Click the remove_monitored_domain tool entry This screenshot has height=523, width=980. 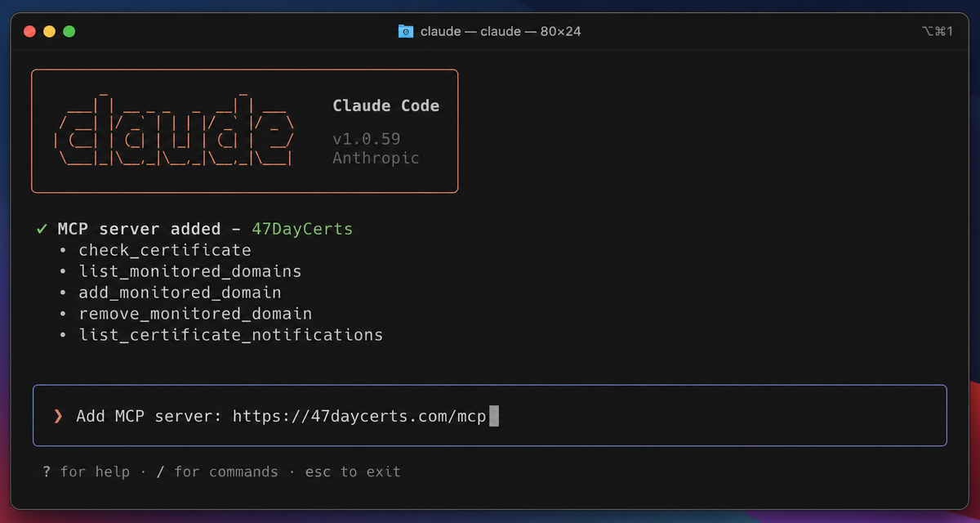(195, 314)
